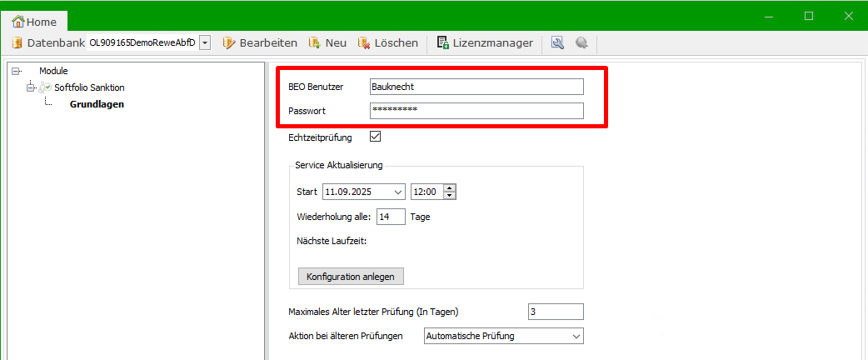Collapse the Softfolio Sanktion tree node

(32, 87)
